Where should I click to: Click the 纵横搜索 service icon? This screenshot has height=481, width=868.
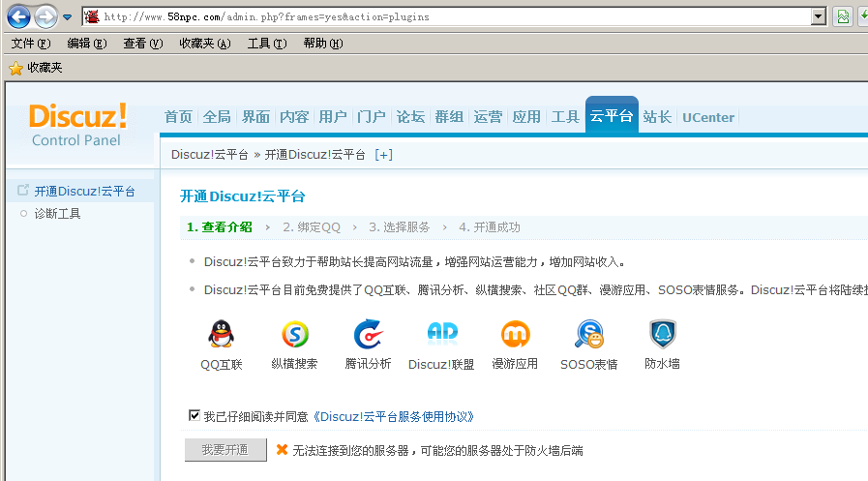(x=294, y=334)
